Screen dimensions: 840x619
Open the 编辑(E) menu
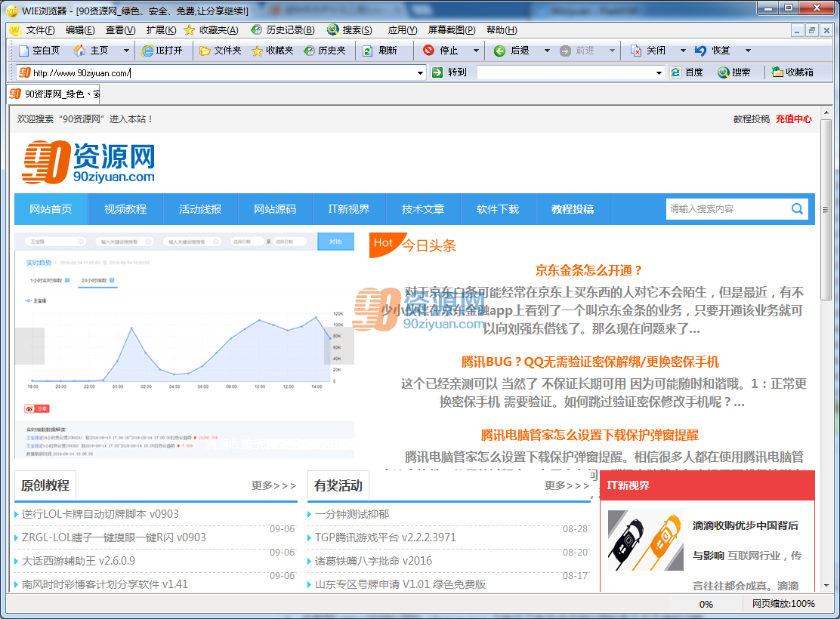tap(80, 30)
